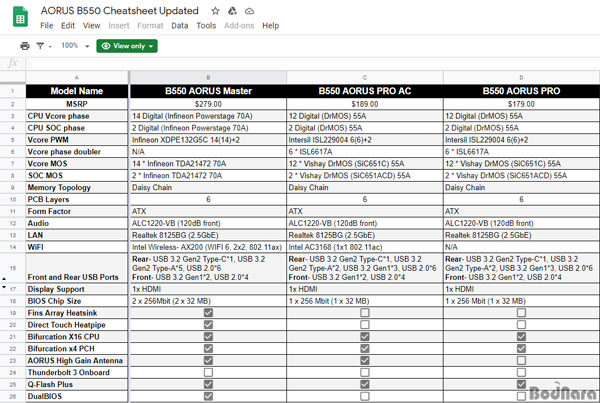Select '14 Digital (Infineon Powerstage 70A)' cell

[208, 116]
